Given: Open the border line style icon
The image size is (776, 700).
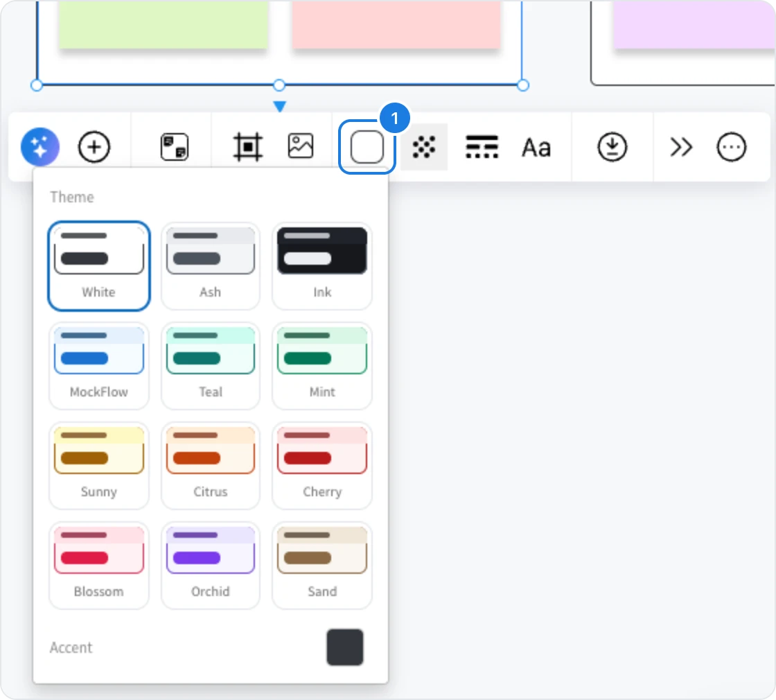Looking at the screenshot, I should [x=482, y=147].
